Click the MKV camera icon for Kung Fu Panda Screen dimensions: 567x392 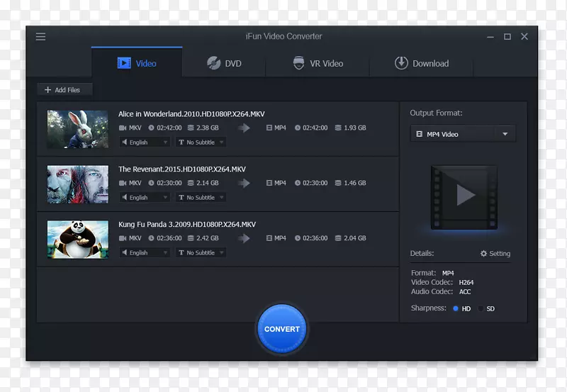123,238
